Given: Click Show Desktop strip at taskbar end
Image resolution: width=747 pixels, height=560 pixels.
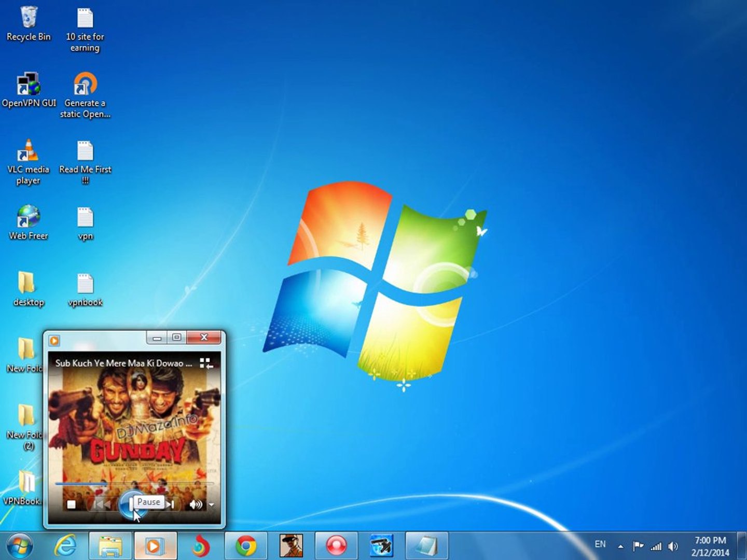Looking at the screenshot, I should [x=742, y=546].
